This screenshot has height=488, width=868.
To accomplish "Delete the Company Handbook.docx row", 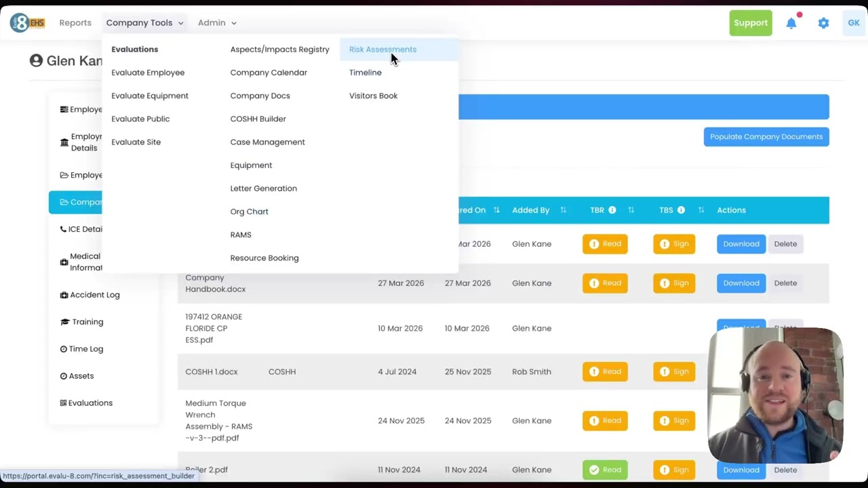I will coord(785,283).
